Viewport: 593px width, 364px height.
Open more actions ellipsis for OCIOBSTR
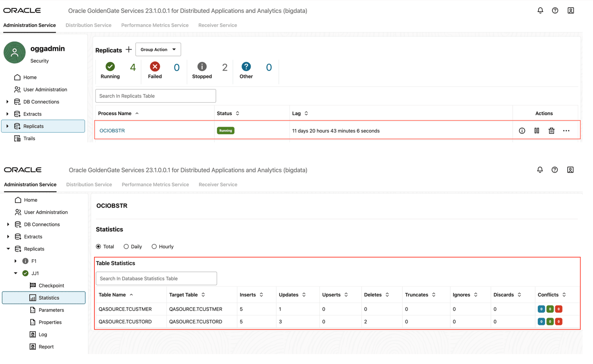[x=566, y=130]
